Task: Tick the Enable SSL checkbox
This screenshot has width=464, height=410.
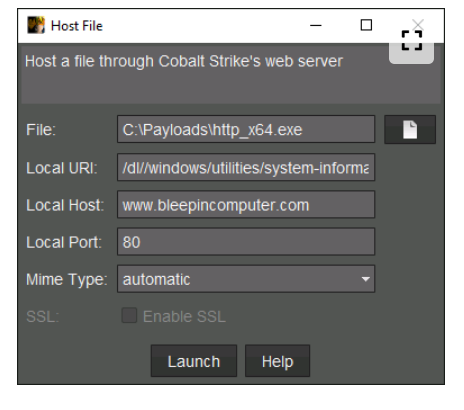Action: 129,315
